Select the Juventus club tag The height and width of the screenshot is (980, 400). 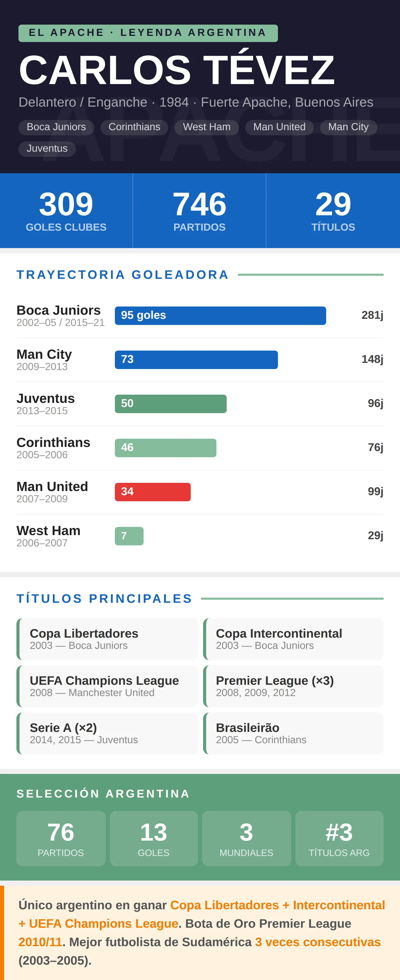(x=47, y=149)
